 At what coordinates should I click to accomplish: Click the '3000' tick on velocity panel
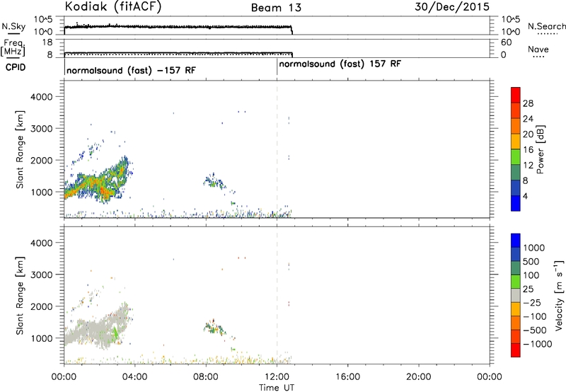click(41, 275)
